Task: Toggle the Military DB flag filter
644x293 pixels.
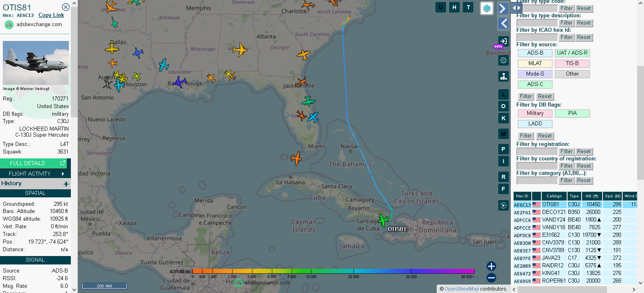Action: 535,113
